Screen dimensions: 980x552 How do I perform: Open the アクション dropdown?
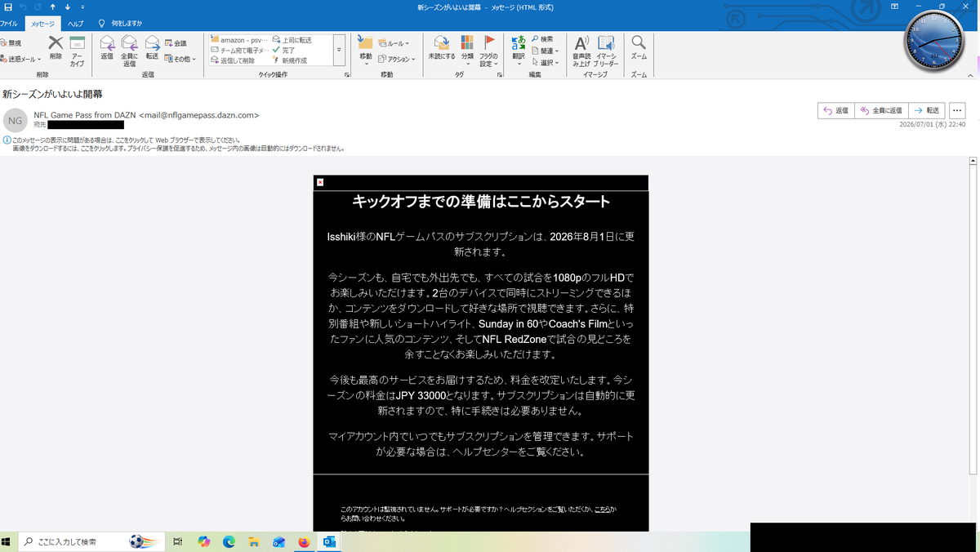(397, 59)
